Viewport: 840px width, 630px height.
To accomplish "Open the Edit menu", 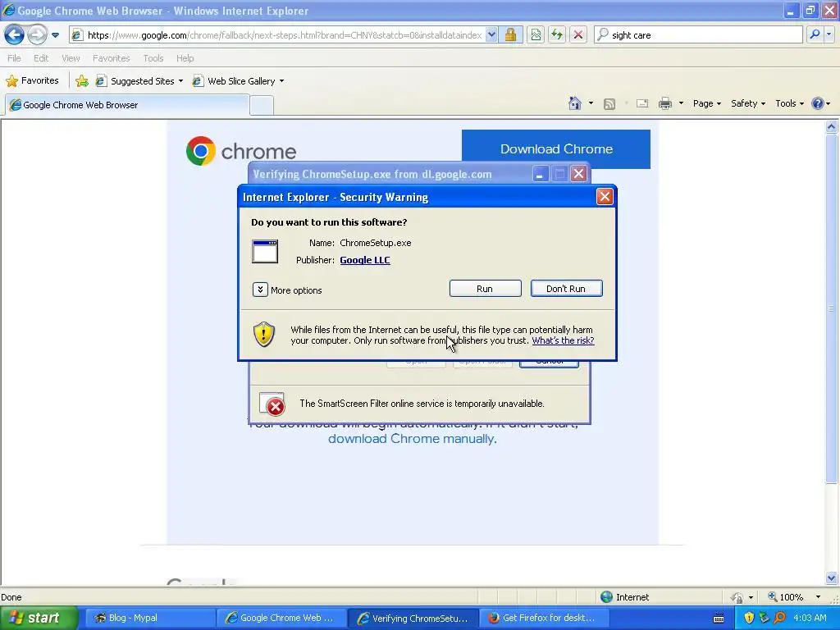I will click(x=41, y=58).
